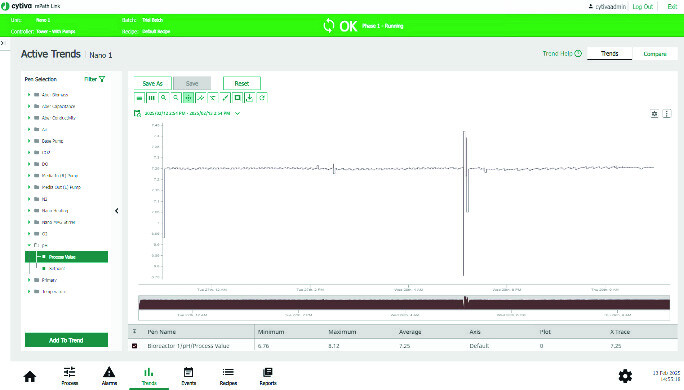The width and height of the screenshot is (684, 390).
Task: Open settings gear at bottom right
Action: [x=625, y=376]
